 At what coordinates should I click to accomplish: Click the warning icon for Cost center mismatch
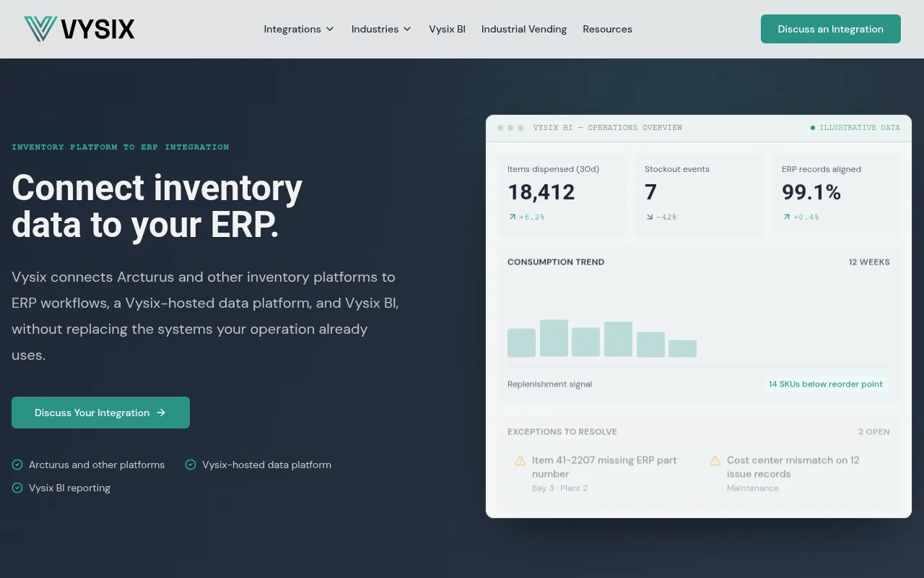point(715,460)
